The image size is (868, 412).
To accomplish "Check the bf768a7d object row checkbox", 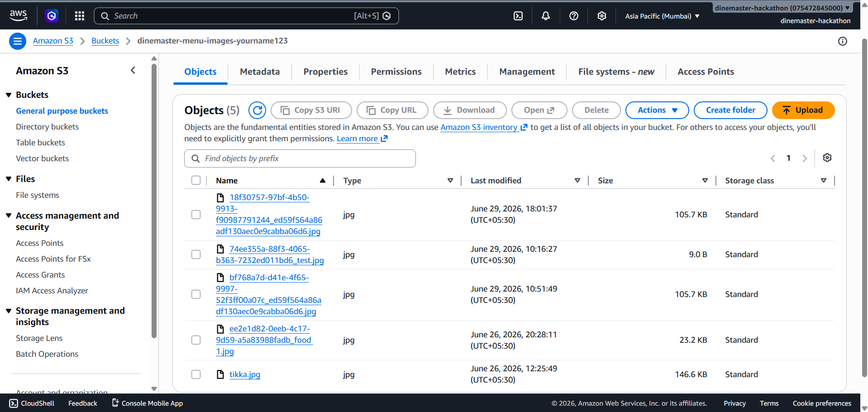I will point(196,294).
